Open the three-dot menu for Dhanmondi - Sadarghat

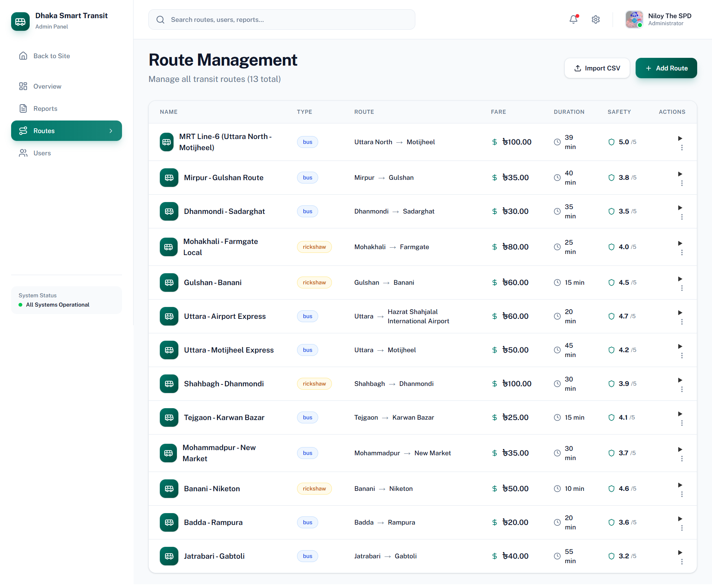(682, 217)
